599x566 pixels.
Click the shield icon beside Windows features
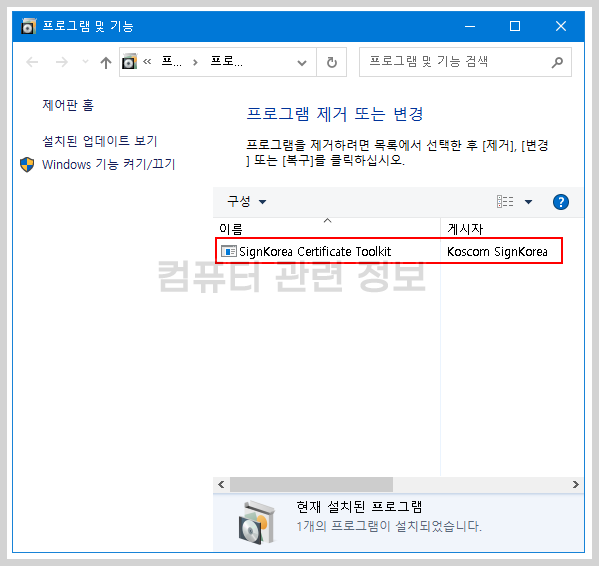[27, 165]
